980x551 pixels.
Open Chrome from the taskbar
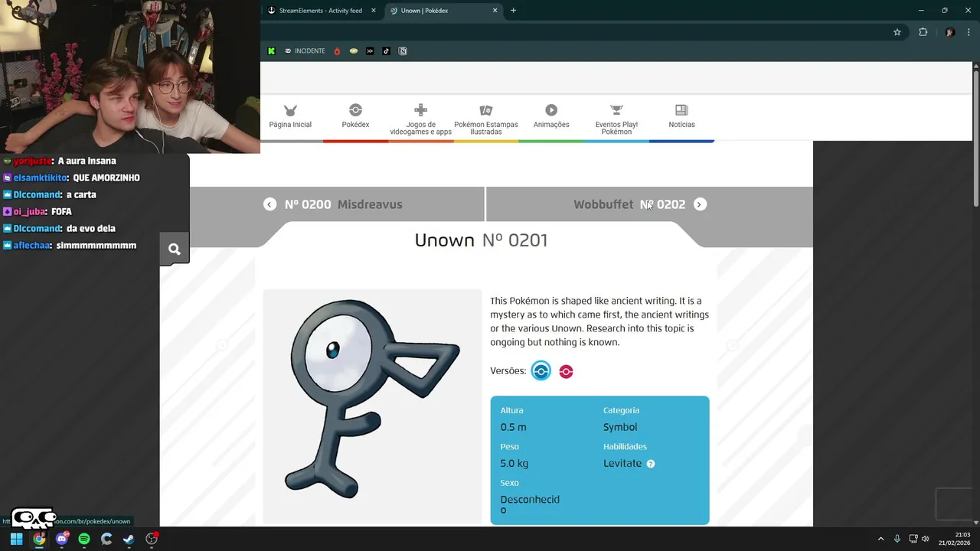pyautogui.click(x=39, y=539)
